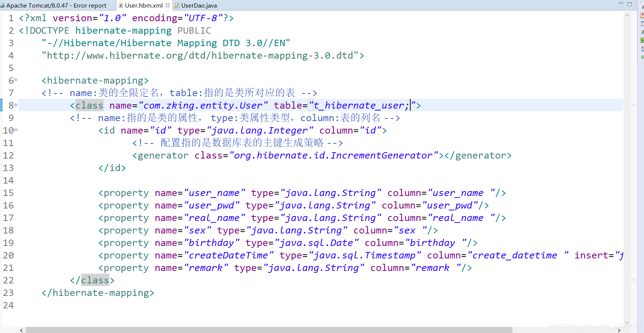
Task: Click the closing </id> tag
Action: (x=112, y=168)
